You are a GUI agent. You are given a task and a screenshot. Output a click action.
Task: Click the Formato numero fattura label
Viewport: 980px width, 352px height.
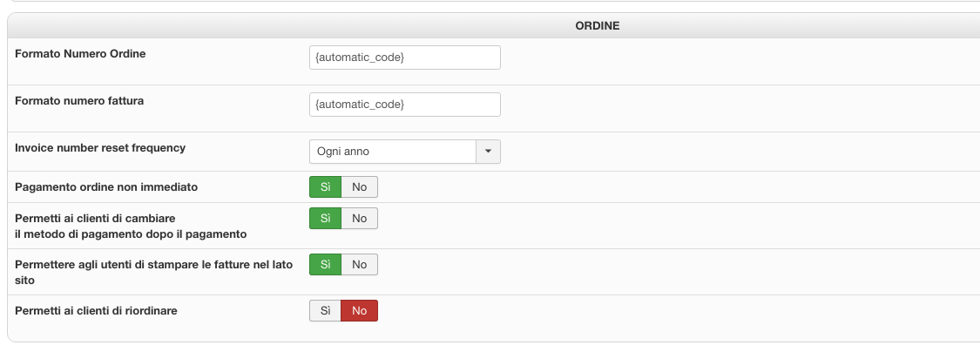click(x=79, y=101)
